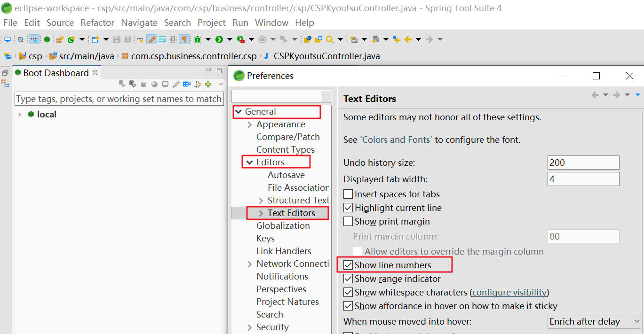Click the filter arrows icon in Boot Dashboard toolbar
This screenshot has width=644, height=334.
click(x=198, y=85)
